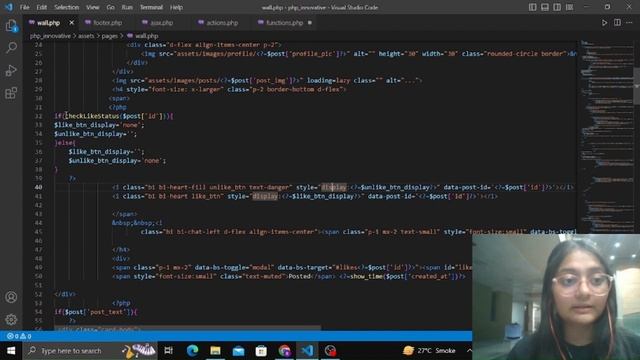
Task: Open the Search view in activity bar
Action: (x=11, y=48)
